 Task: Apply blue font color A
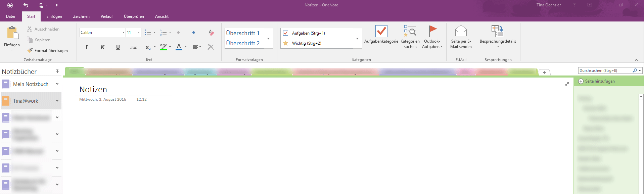click(x=179, y=47)
